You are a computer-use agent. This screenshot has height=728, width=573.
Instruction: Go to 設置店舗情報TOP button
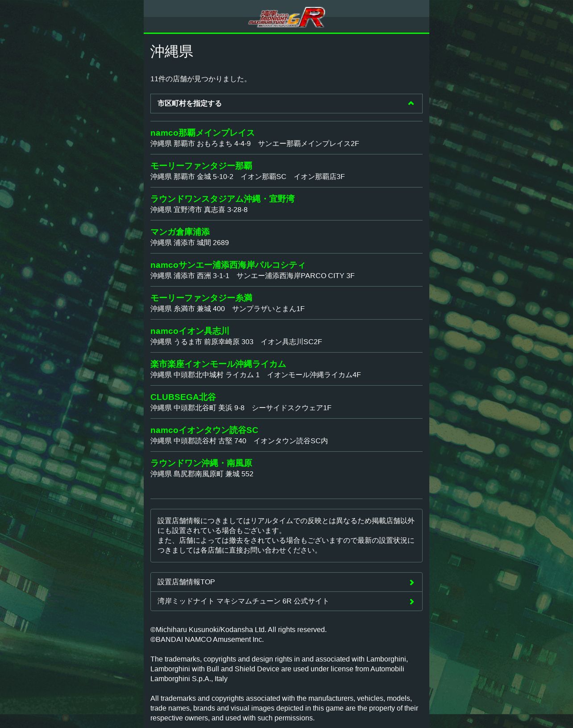coord(286,582)
